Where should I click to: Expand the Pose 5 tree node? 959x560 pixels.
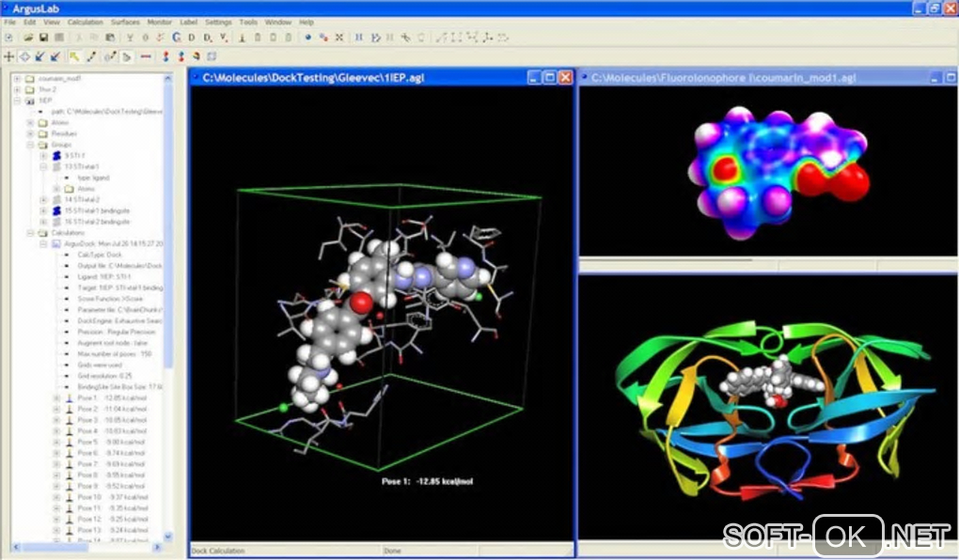pos(56,442)
